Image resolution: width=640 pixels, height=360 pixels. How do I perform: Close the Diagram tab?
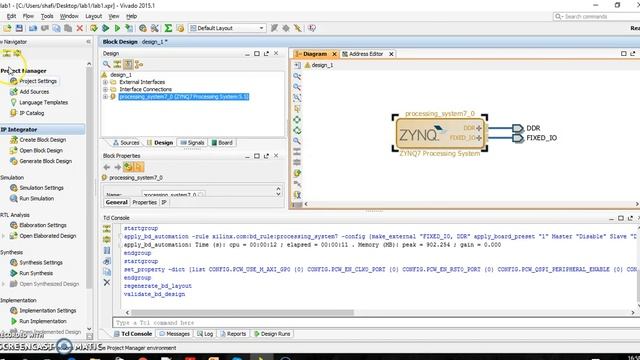[x=334, y=54]
